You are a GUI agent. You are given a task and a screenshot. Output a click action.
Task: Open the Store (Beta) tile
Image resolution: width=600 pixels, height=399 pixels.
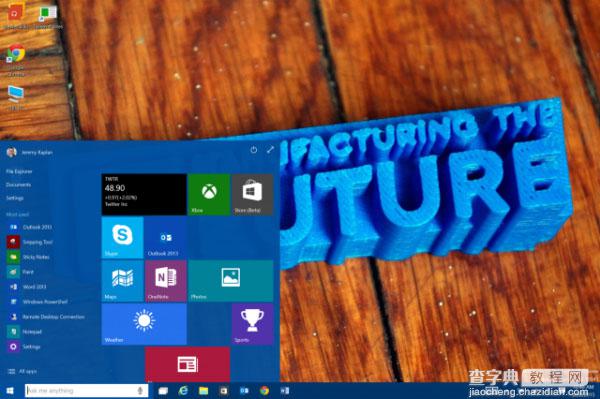[252, 194]
